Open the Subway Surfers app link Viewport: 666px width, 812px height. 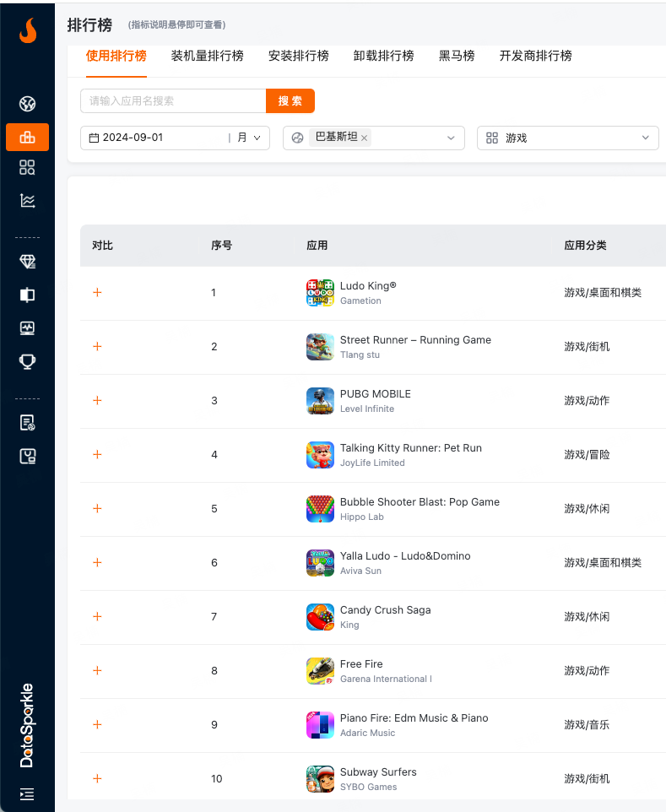tap(378, 772)
